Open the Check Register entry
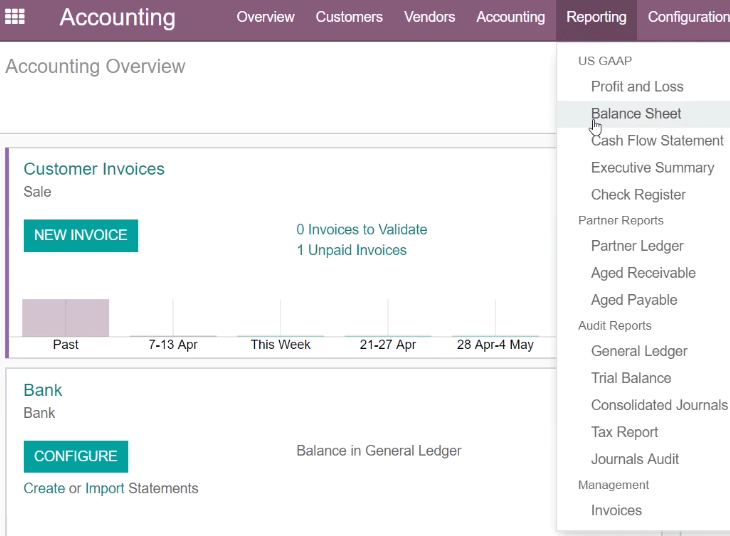This screenshot has width=730, height=536. [x=638, y=195]
